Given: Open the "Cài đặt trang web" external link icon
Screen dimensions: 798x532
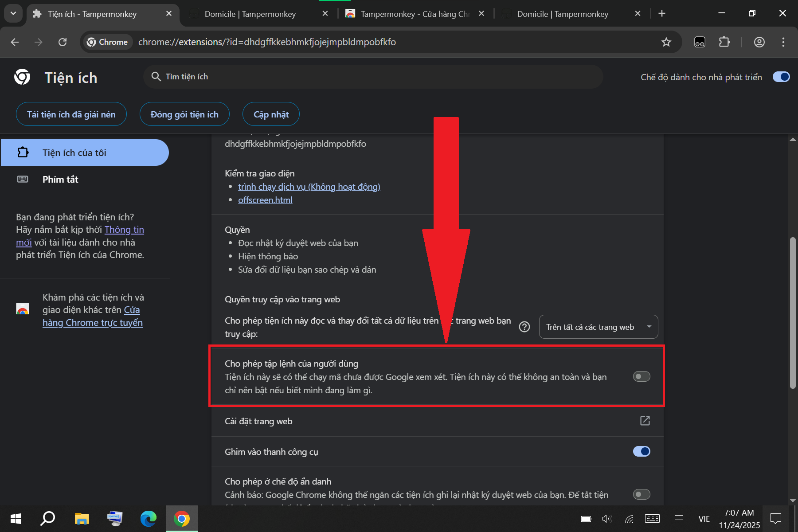Looking at the screenshot, I should [645, 421].
